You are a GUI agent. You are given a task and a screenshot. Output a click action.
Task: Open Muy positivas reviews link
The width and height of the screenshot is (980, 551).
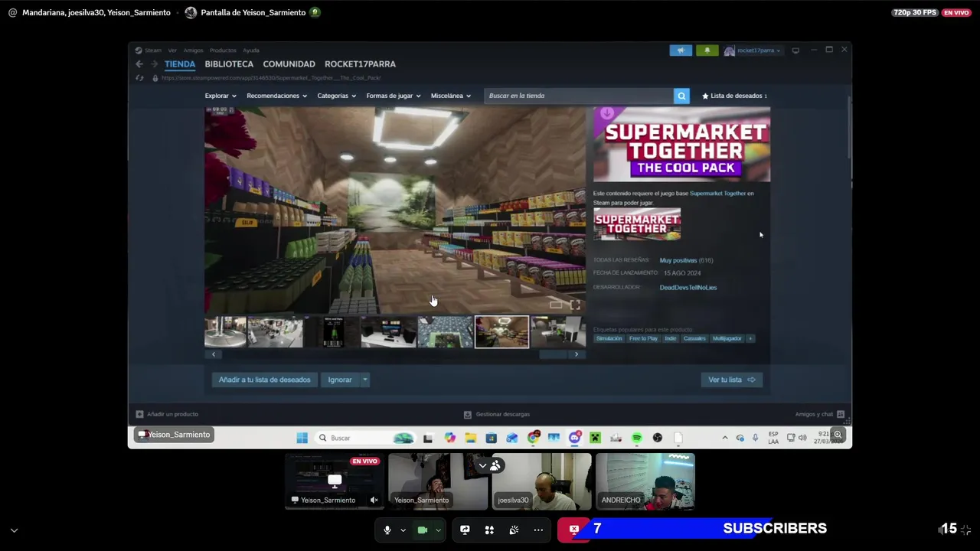point(678,260)
